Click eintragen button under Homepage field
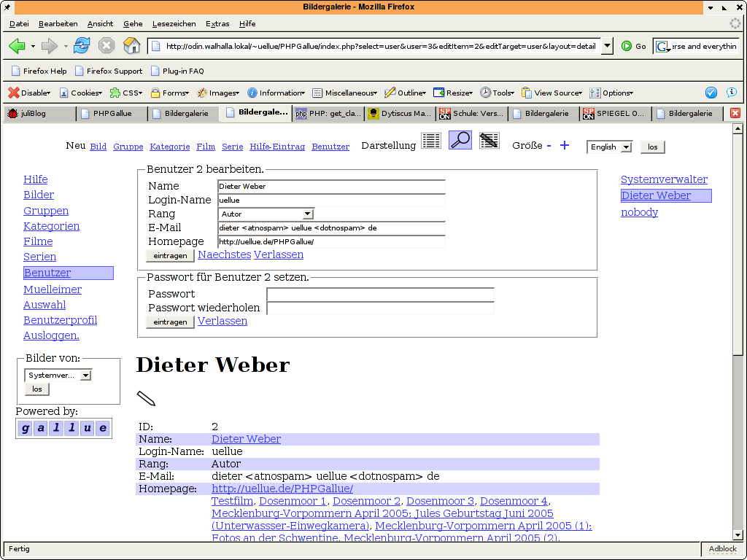This screenshot has height=560, width=747. coord(170,256)
